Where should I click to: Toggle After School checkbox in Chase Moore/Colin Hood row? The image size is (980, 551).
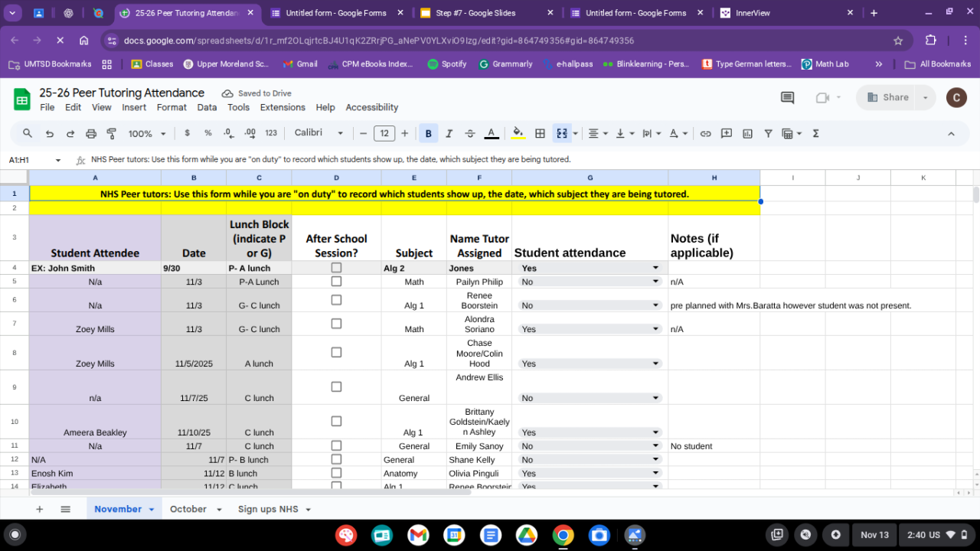pyautogui.click(x=336, y=353)
